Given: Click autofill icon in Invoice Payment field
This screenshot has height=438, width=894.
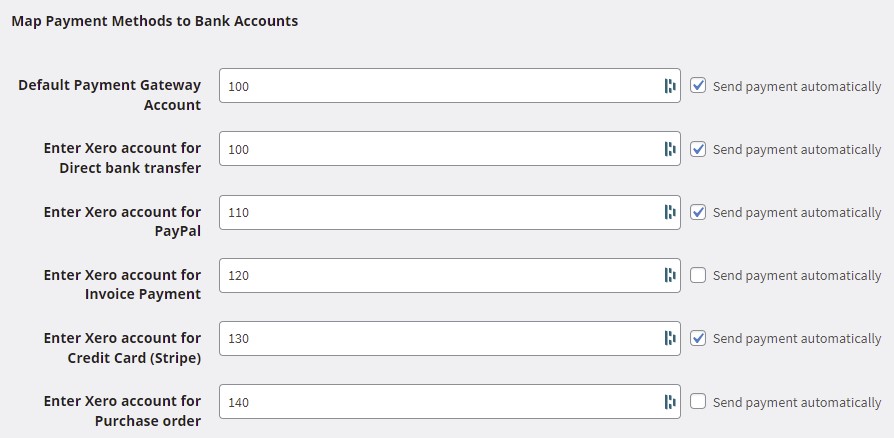Looking at the screenshot, I should [x=669, y=275].
